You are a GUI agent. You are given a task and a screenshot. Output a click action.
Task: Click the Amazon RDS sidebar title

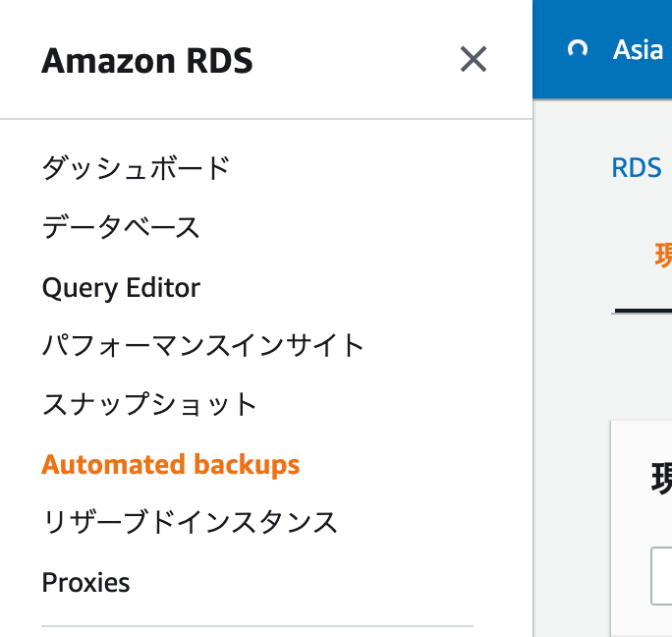[147, 61]
